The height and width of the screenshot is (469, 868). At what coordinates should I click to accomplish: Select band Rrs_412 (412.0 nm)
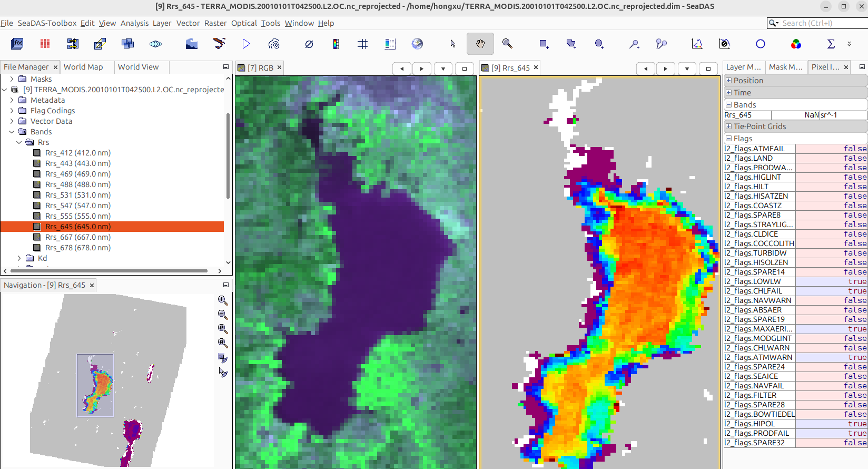coord(78,153)
